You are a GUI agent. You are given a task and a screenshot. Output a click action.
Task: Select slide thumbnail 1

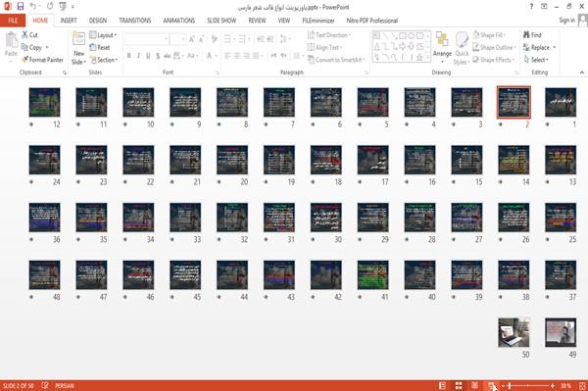pos(561,102)
